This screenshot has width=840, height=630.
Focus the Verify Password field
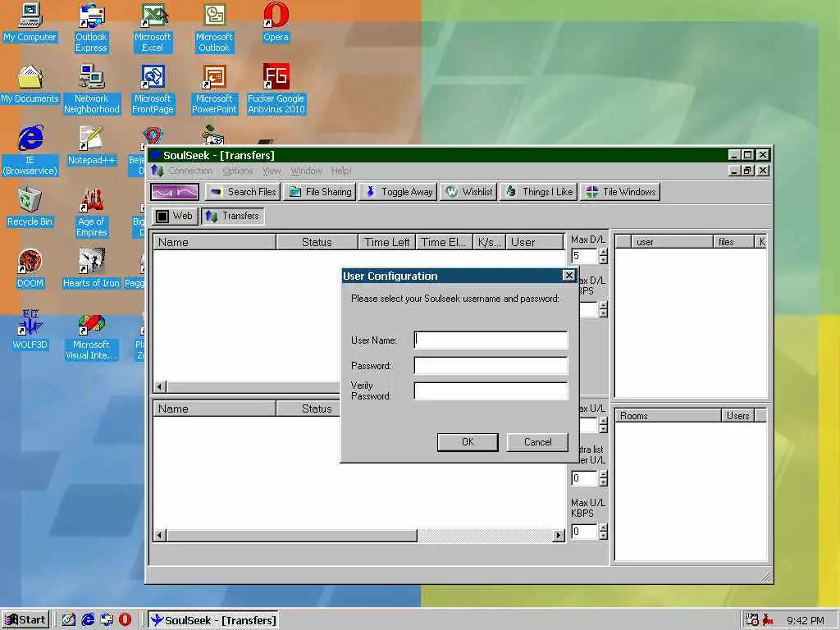pyautogui.click(x=491, y=390)
